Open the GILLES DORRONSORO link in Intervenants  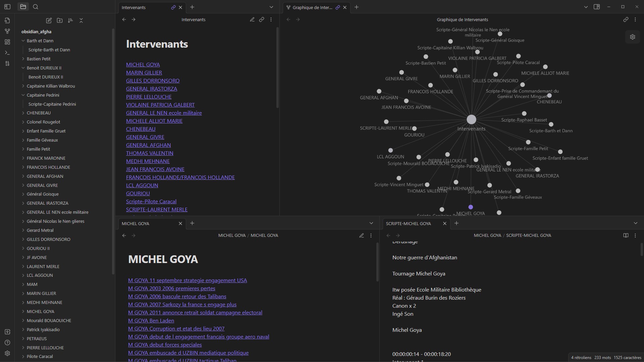coord(153,81)
